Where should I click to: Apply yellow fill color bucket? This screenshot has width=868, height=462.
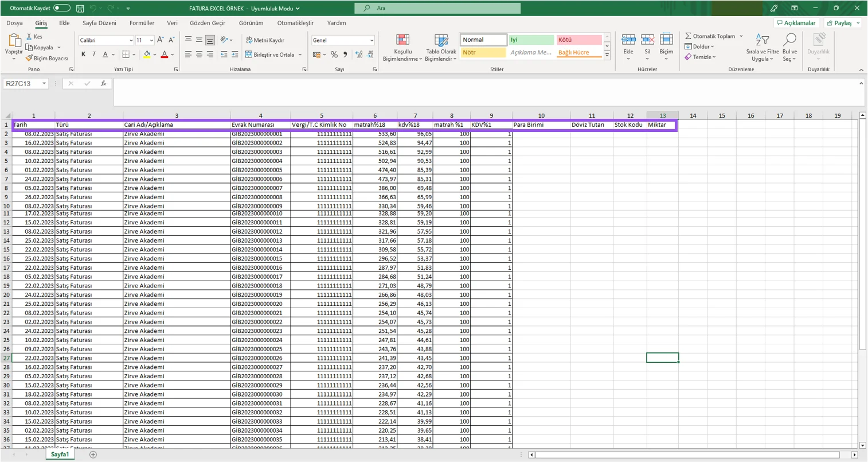(x=147, y=55)
